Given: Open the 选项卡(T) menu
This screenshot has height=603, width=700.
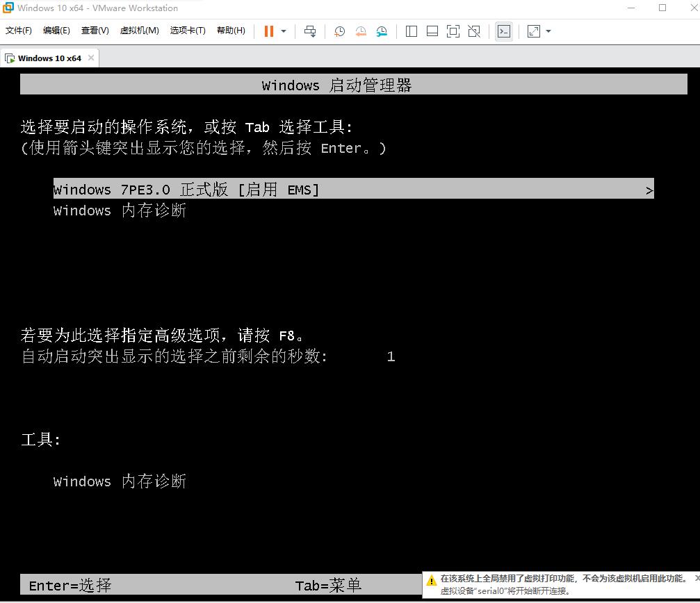Looking at the screenshot, I should pos(188,31).
